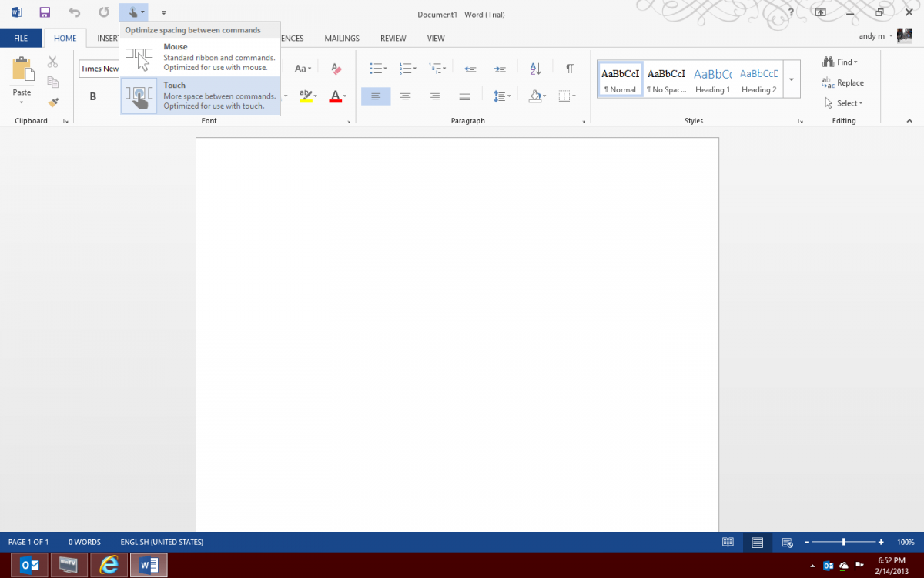Toggle the Show/Hide paragraph marks icon
This screenshot has width=924, height=578.
[569, 69]
